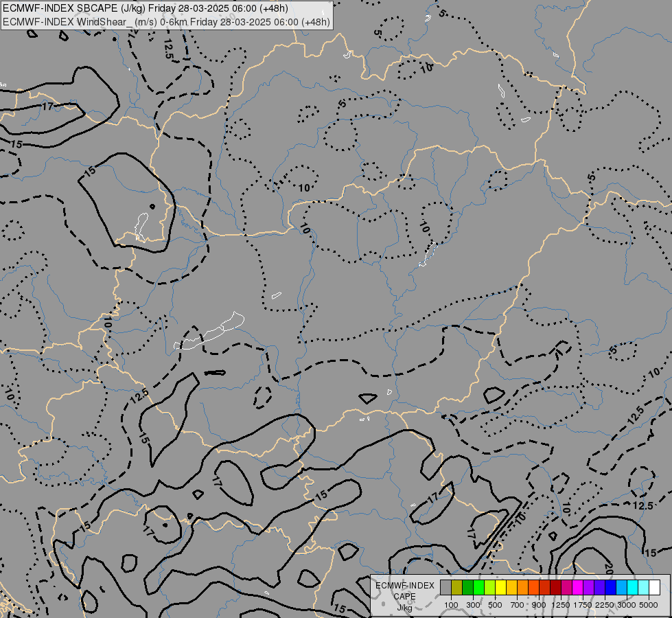Click the '700' legend tick label

(x=518, y=605)
